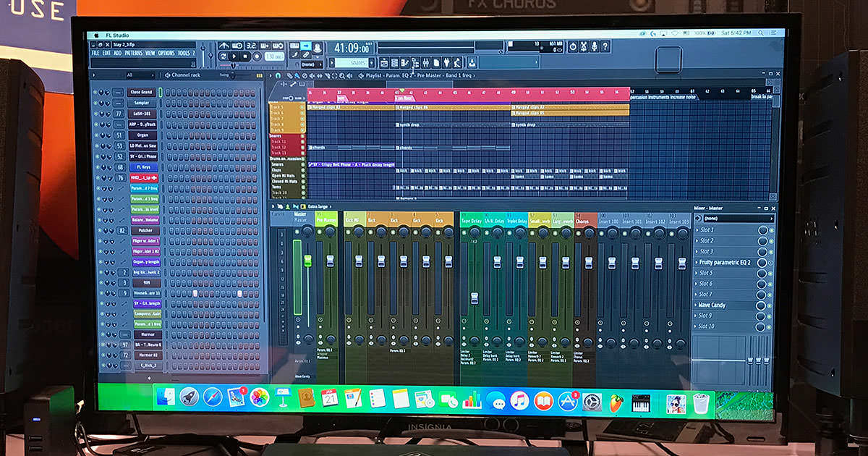Mute the Patcher channel LED
868x456 pixels.
point(100,230)
